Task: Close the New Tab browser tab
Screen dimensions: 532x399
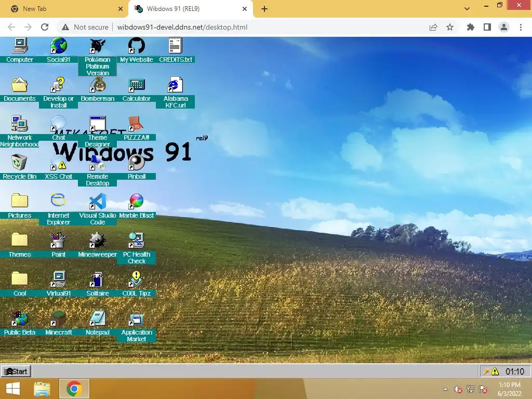Action: tap(121, 9)
